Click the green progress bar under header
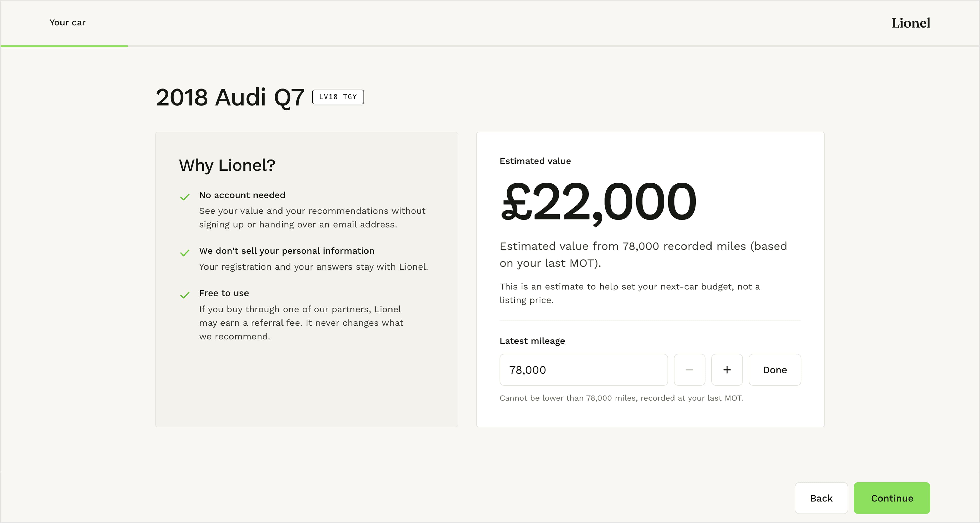Viewport: 980px width, 523px height. (64, 46)
